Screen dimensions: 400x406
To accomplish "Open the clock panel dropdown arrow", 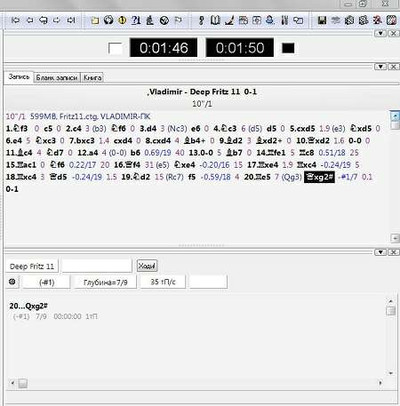I will (380, 33).
